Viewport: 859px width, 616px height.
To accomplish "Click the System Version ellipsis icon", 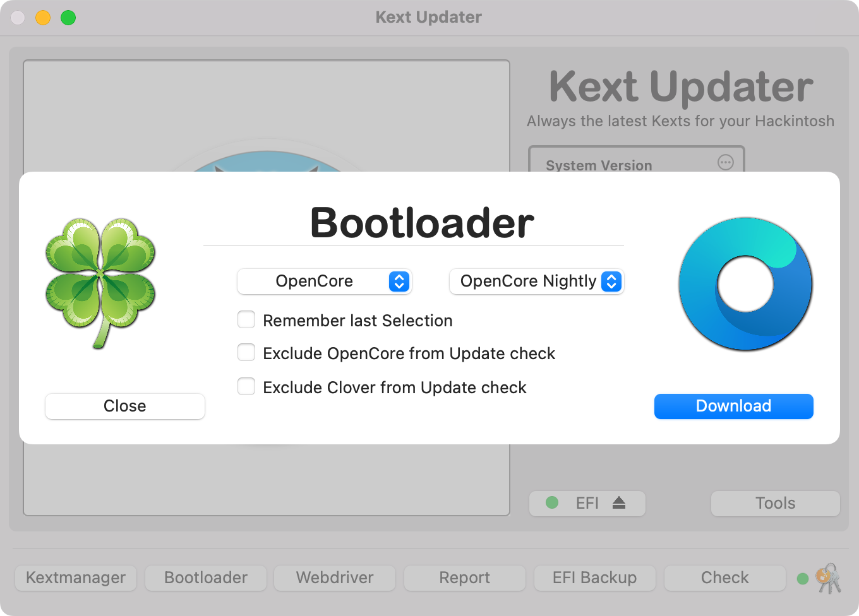I will coord(726,162).
